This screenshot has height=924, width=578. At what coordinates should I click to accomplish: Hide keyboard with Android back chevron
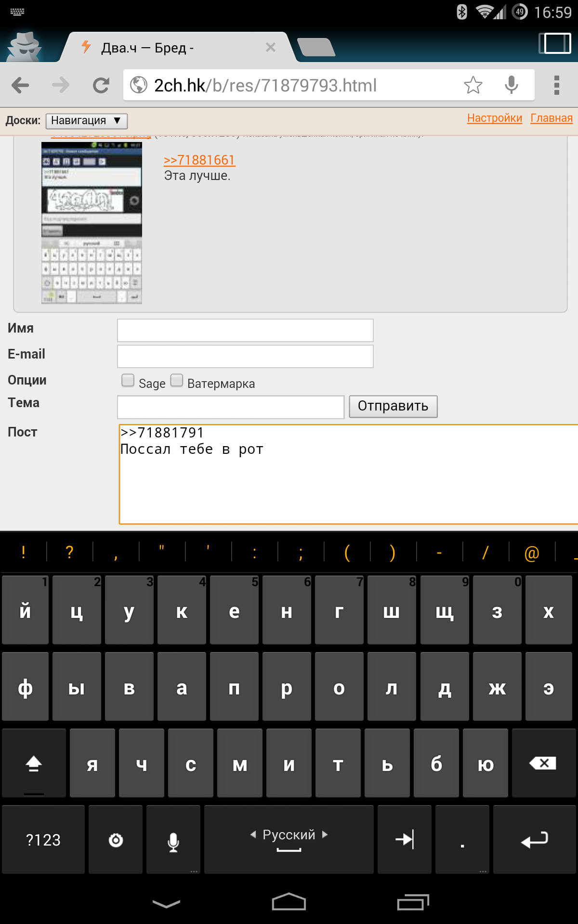click(166, 903)
